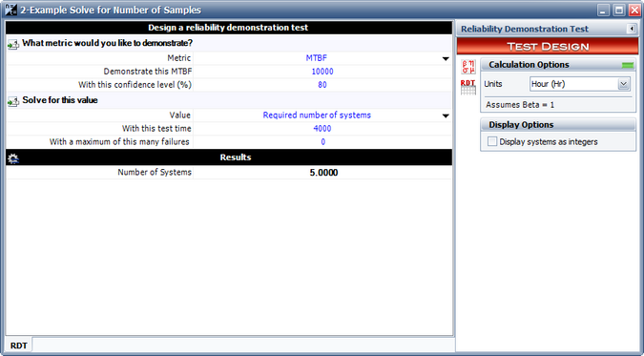Click 'With this confidence level (%)' label

135,85
